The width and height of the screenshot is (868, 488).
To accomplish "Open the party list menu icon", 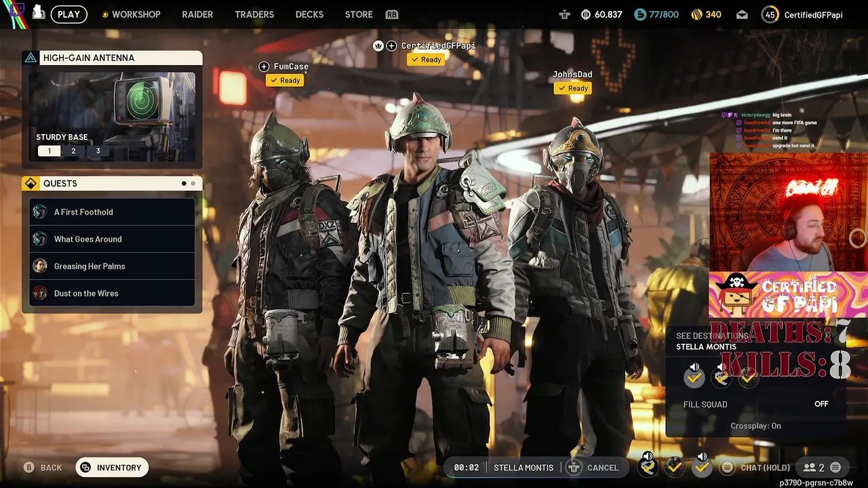I will coord(835,468).
